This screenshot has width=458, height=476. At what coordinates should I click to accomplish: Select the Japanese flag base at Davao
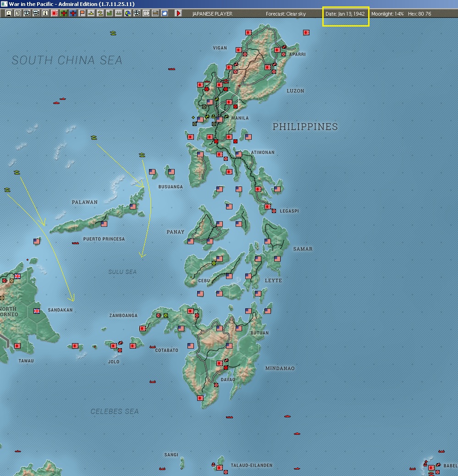pyautogui.click(x=220, y=363)
